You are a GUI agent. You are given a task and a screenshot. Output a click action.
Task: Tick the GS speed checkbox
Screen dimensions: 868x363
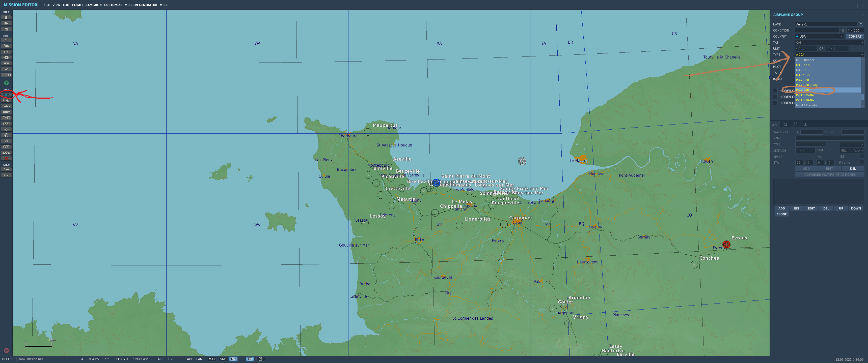click(x=862, y=157)
